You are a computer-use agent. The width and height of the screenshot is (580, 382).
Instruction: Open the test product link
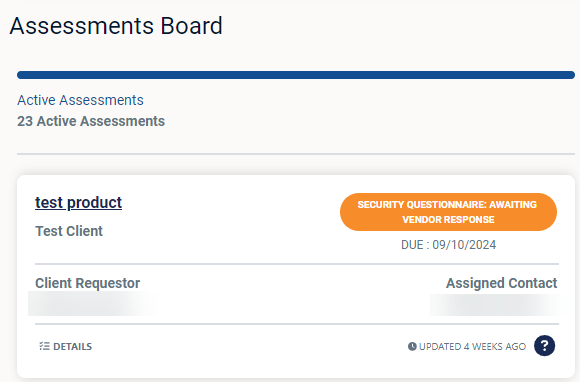[x=78, y=203]
